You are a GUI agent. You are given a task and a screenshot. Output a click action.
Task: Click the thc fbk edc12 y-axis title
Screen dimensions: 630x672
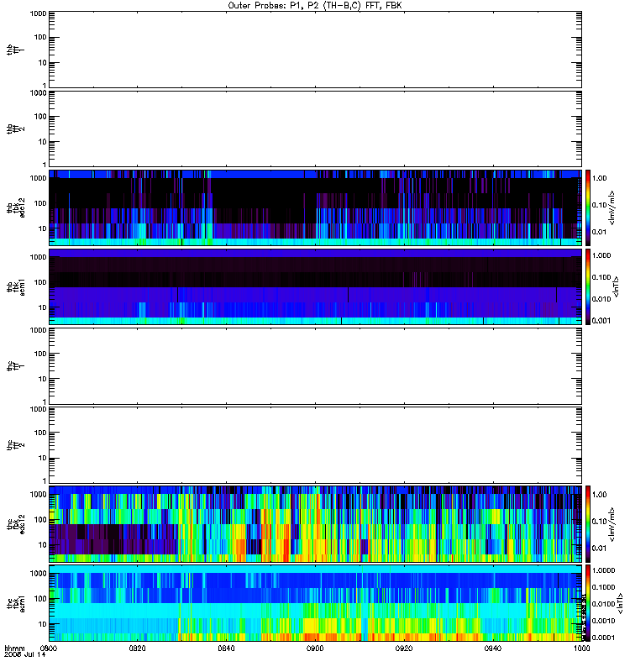click(x=15, y=524)
